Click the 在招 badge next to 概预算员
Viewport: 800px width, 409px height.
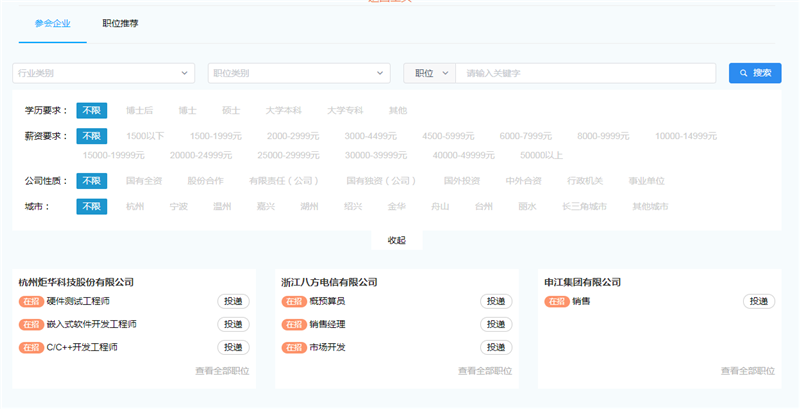click(294, 301)
